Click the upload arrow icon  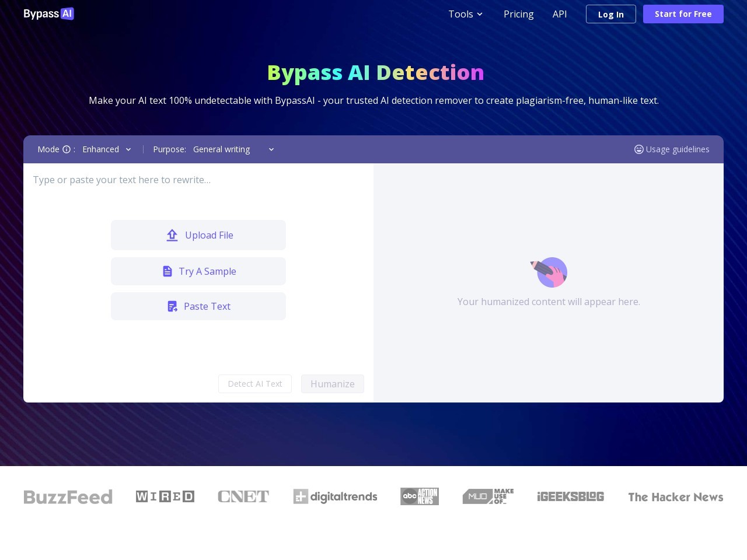point(172,235)
